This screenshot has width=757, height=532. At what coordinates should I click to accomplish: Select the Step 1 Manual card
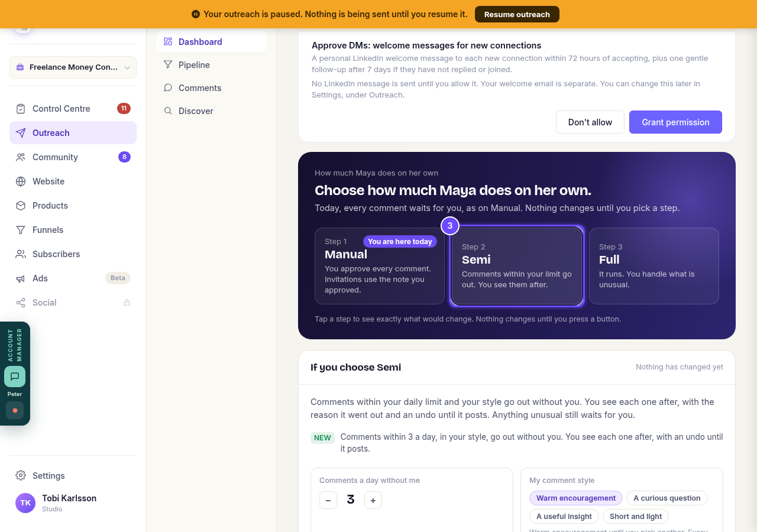[x=380, y=266]
